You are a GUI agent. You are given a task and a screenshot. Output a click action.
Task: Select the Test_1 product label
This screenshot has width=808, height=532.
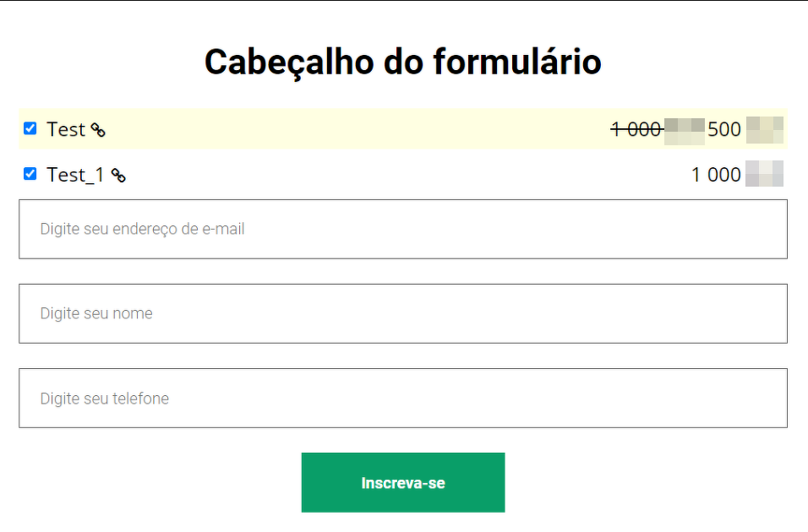point(75,175)
